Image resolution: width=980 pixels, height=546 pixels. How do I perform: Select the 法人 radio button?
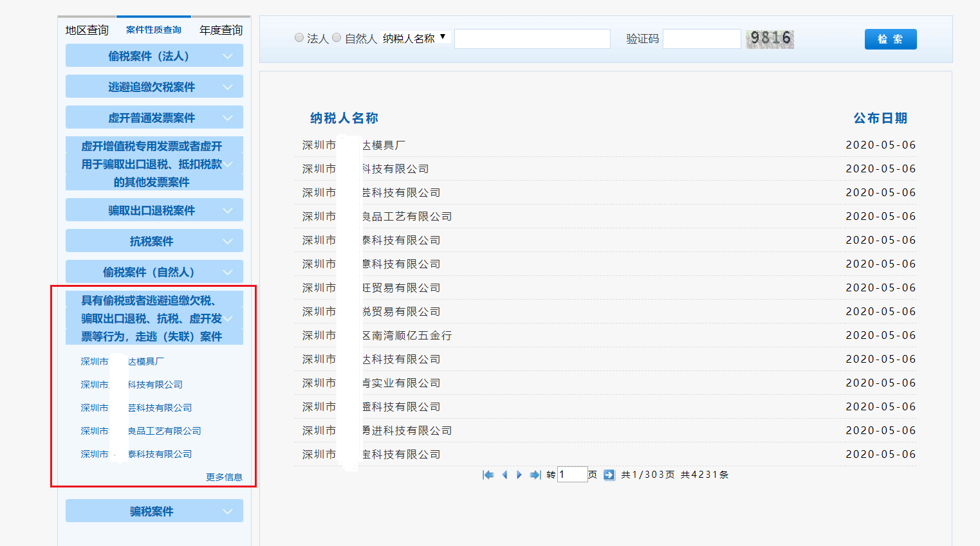pos(299,38)
